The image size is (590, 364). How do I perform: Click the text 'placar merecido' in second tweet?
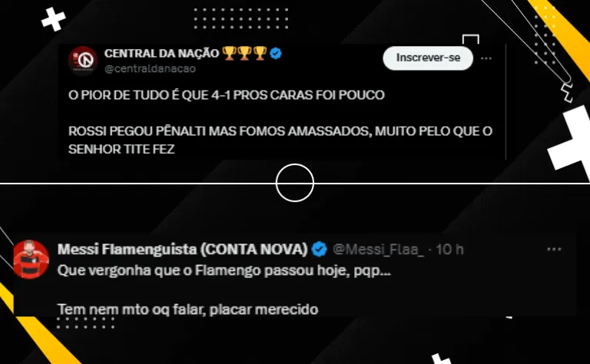264,309
